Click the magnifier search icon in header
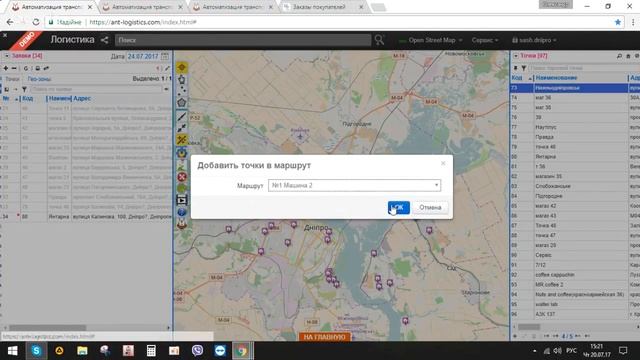 [380, 40]
